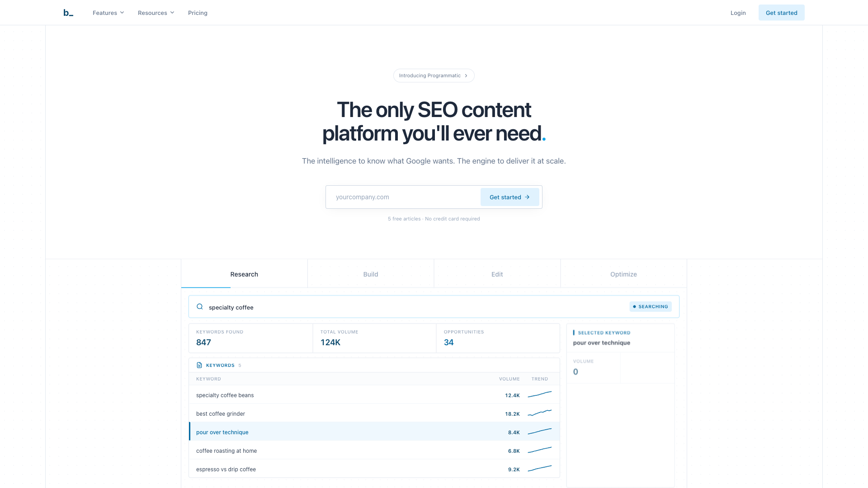Click the trend sparkline for coffee roasting at home
Image resolution: width=868 pixels, height=488 pixels.
click(539, 450)
